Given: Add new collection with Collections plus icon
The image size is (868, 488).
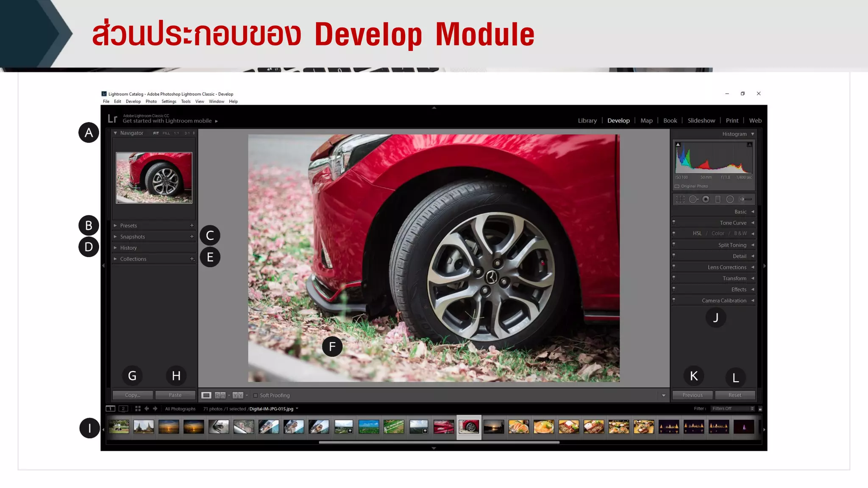Looking at the screenshot, I should (x=192, y=259).
